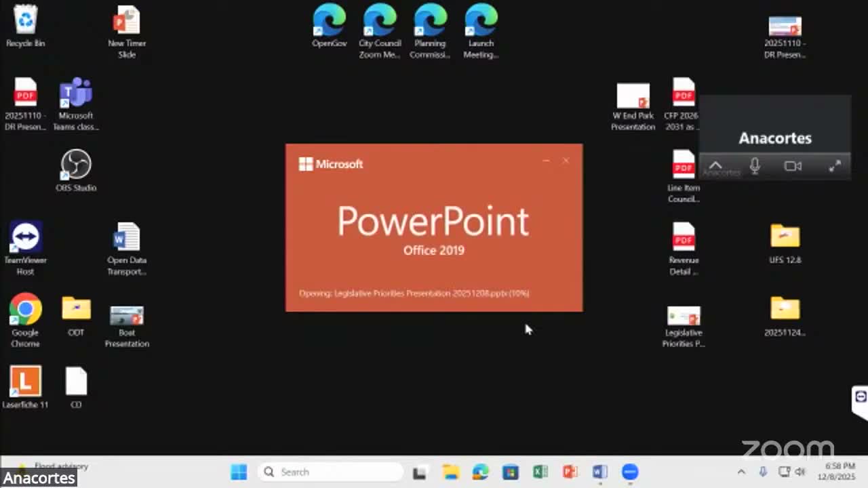Open the OBS Studio desktop shortcut

coord(76,165)
